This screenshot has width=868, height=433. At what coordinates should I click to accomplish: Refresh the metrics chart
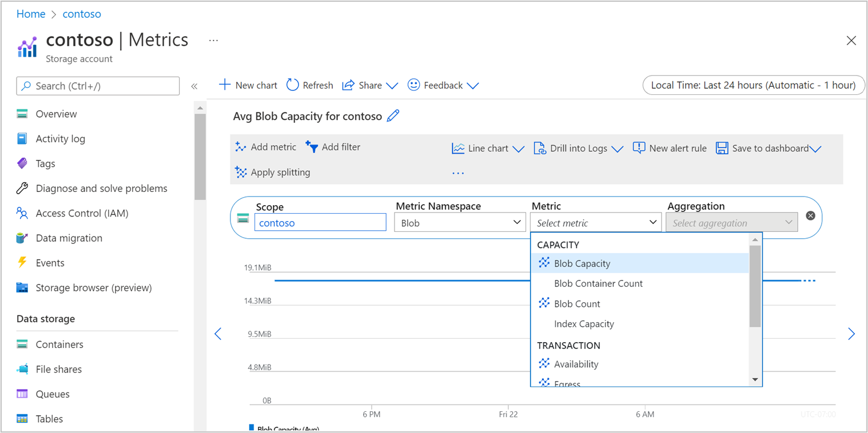pos(309,85)
